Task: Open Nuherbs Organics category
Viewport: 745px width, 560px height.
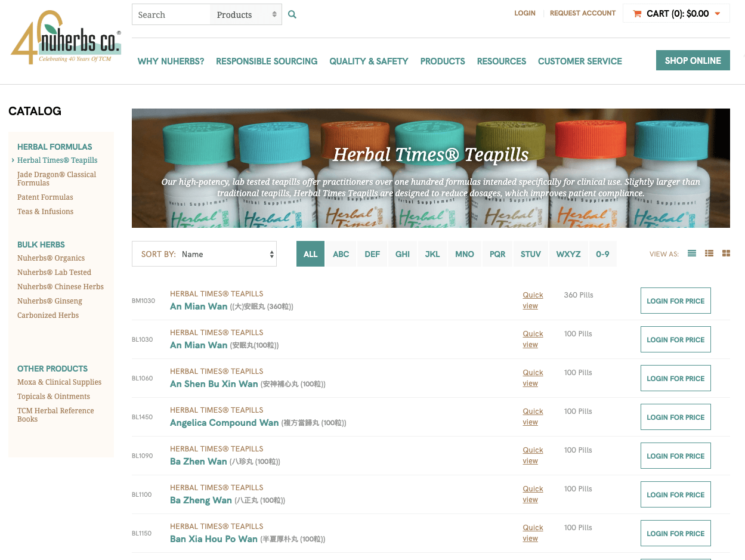Action: [x=51, y=258]
